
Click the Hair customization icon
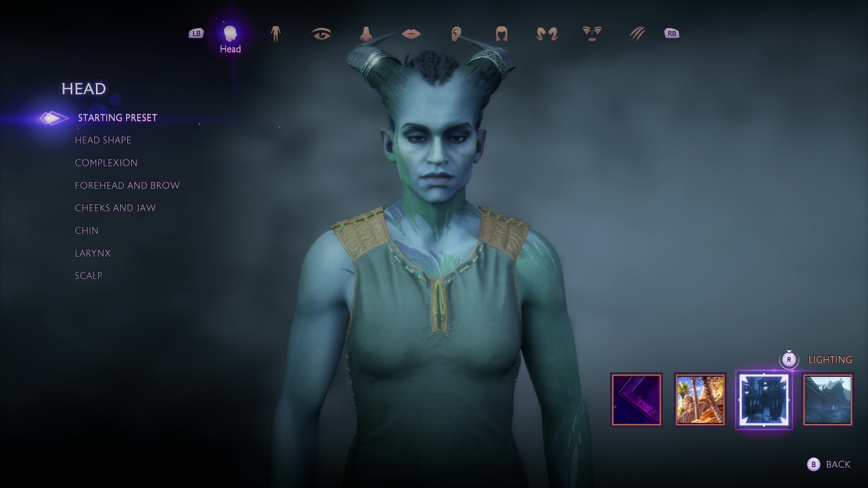coord(501,33)
